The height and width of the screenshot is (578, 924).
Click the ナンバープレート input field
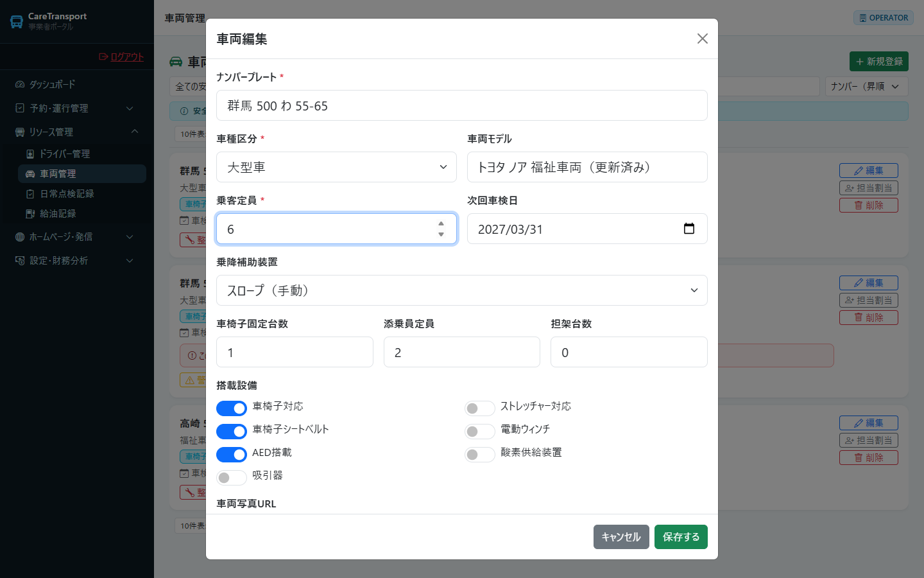point(462,105)
